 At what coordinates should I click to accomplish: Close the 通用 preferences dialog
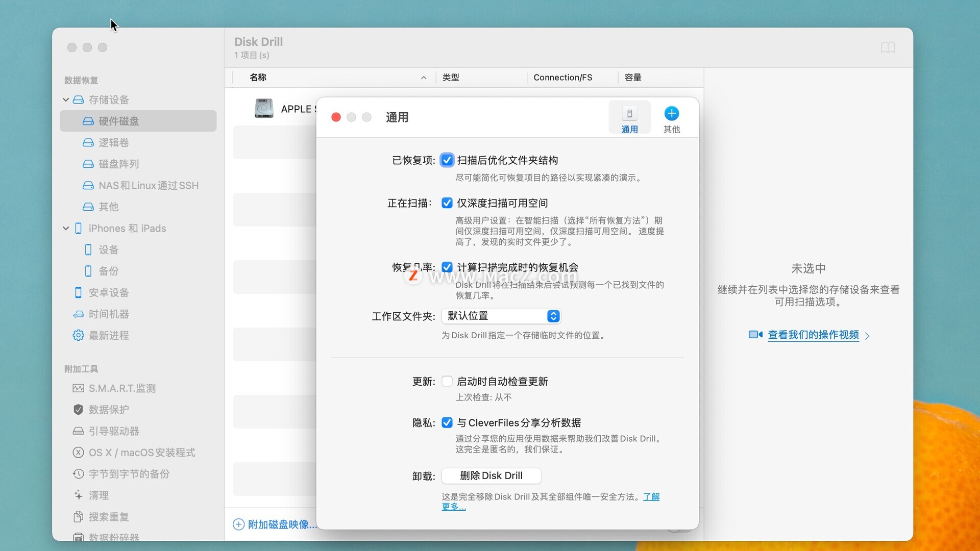pos(336,117)
